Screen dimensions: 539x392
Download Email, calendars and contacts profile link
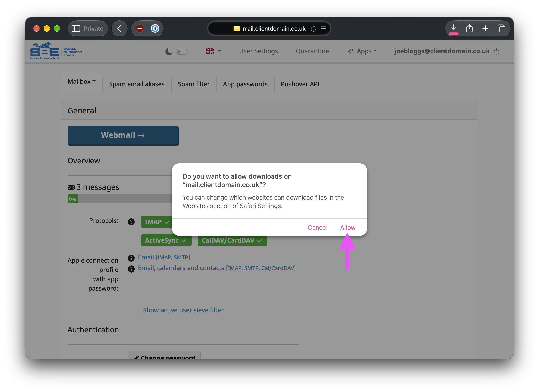point(217,268)
